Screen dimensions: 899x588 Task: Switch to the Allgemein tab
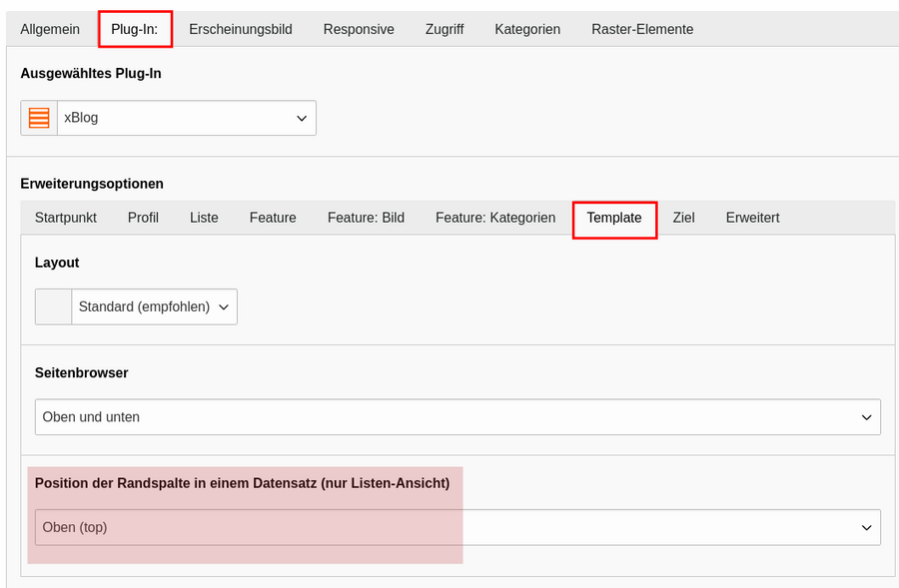pos(50,29)
